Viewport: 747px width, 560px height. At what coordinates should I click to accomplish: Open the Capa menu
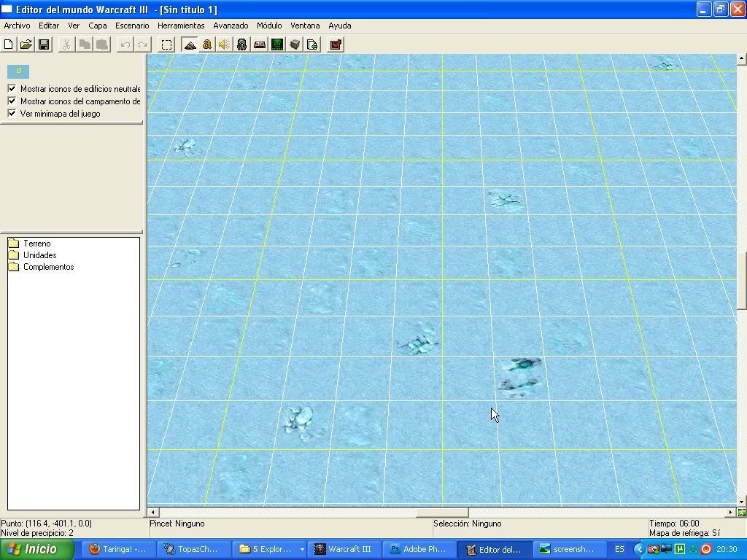[98, 26]
